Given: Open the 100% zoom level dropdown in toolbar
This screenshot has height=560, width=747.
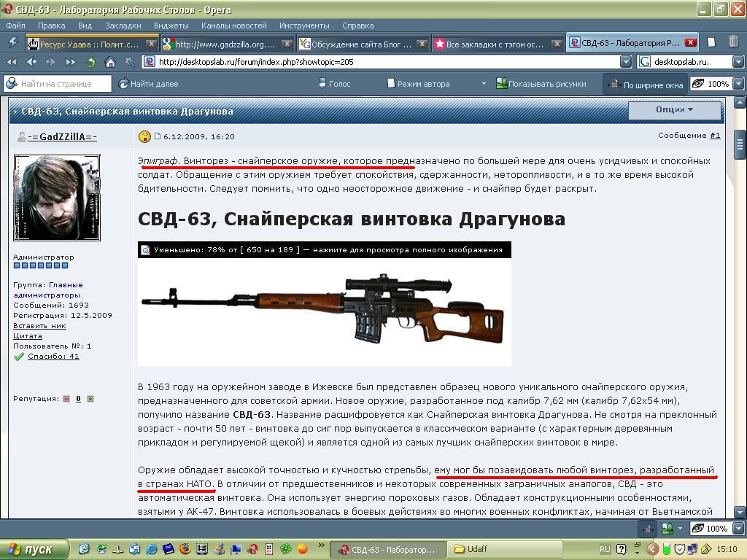Looking at the screenshot, I should [738, 84].
